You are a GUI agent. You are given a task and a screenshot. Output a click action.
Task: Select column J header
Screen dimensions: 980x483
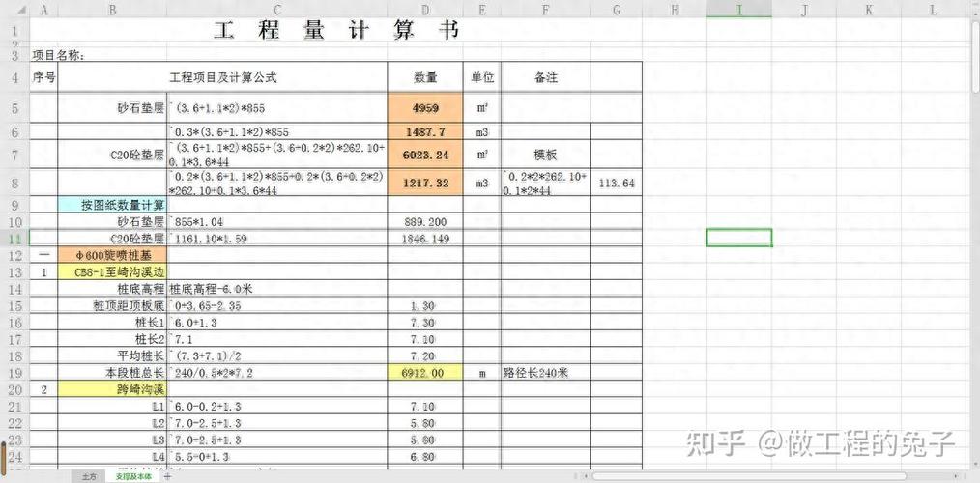[804, 10]
